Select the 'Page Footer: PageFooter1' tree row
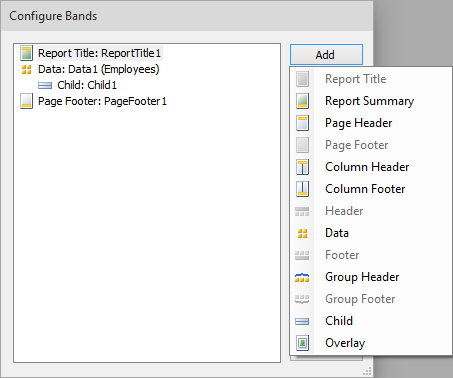 (102, 101)
